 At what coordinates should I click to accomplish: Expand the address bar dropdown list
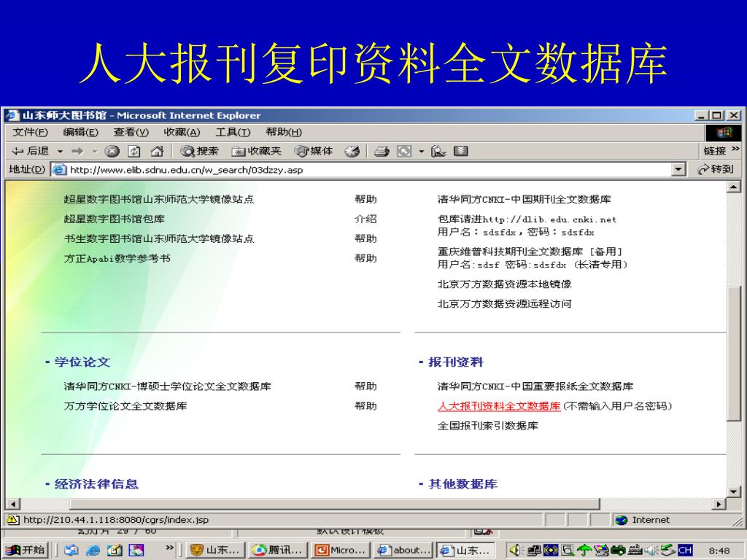click(678, 169)
